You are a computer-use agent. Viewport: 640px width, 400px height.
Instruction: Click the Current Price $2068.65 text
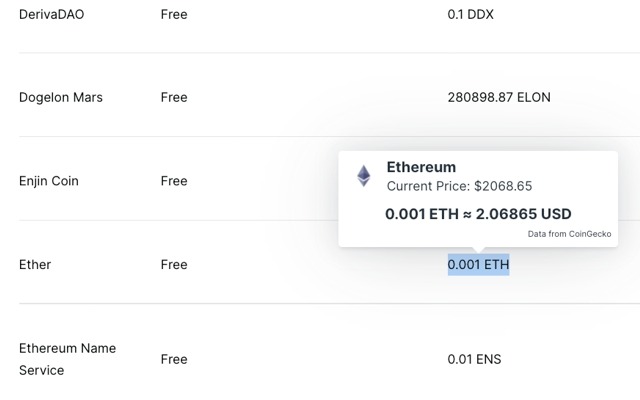[459, 186]
